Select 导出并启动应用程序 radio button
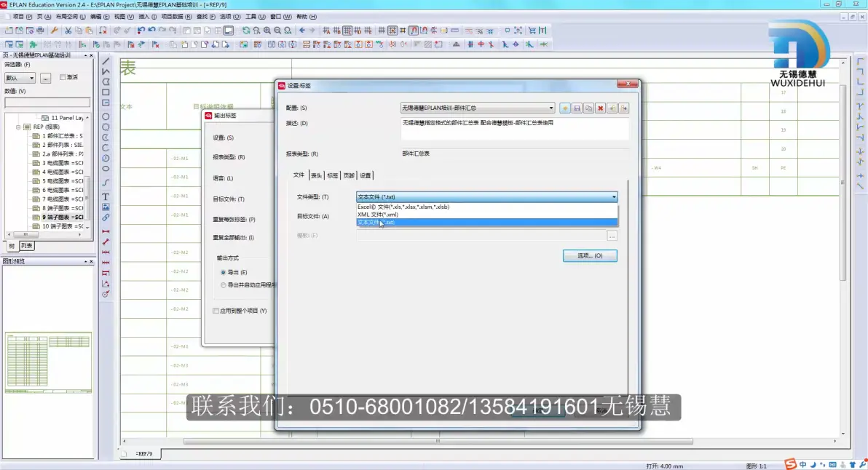The width and height of the screenshot is (868, 470). 223,285
